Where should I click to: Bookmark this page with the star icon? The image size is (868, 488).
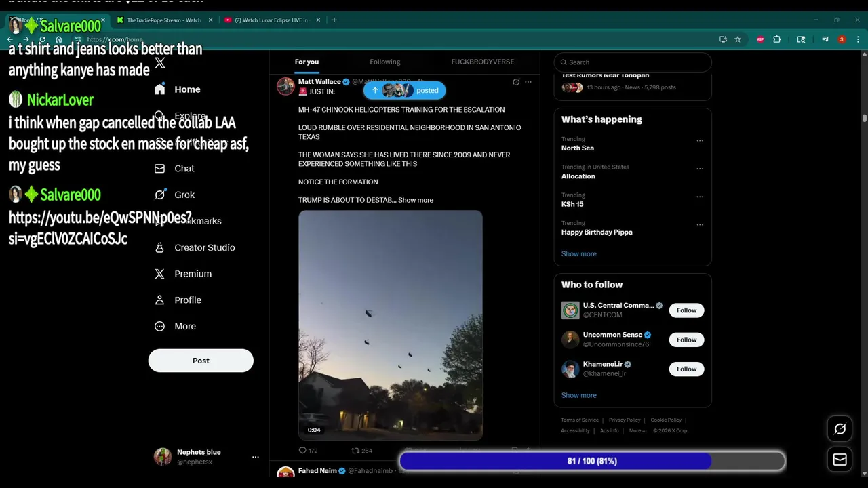coord(738,39)
